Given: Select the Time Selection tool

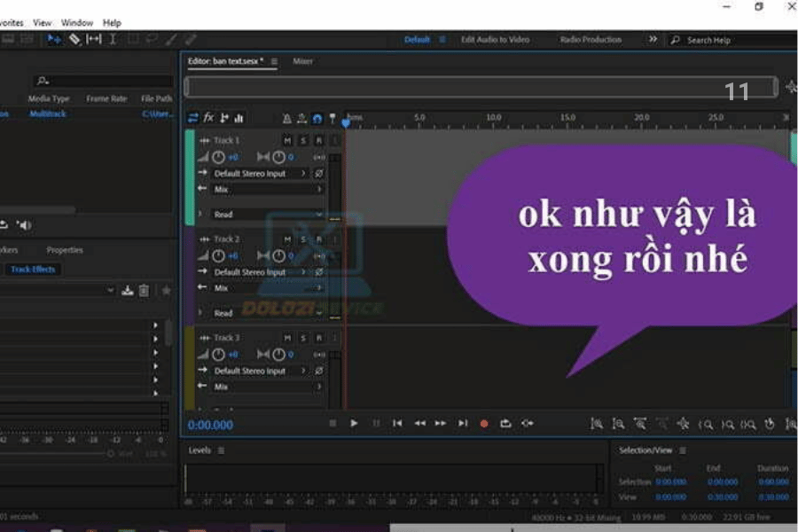Looking at the screenshot, I should pos(113,39).
